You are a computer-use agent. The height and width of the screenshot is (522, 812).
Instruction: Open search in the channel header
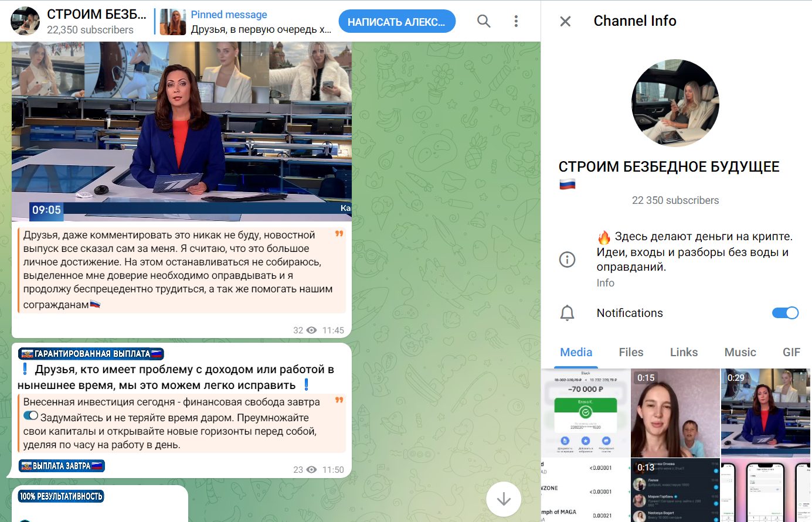[x=484, y=21]
